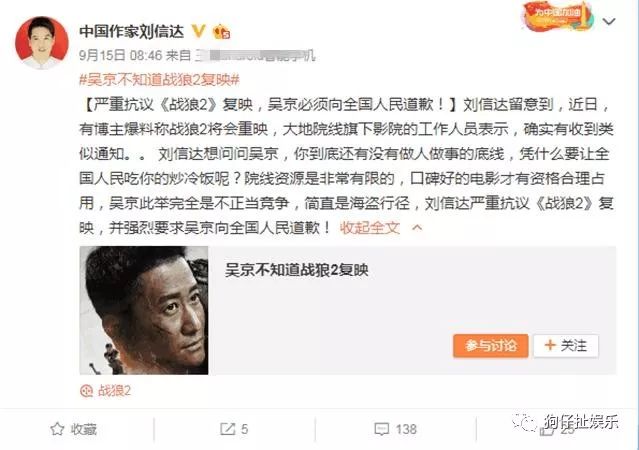The image size is (639, 450).
Task: Click the yellow V verification badge
Action: [x=198, y=31]
